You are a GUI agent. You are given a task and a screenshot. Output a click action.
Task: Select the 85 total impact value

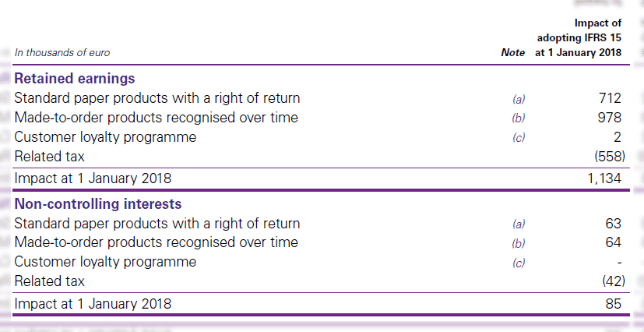(x=614, y=303)
